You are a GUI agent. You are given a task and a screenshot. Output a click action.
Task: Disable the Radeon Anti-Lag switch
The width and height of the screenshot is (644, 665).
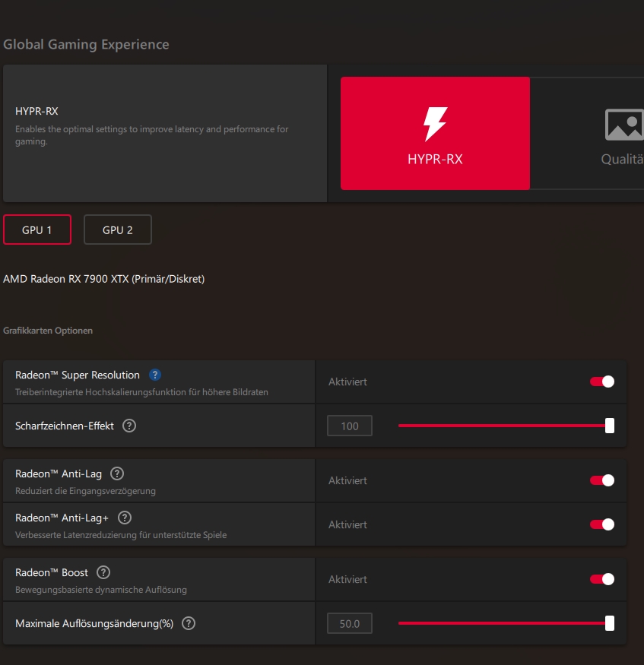tap(602, 480)
